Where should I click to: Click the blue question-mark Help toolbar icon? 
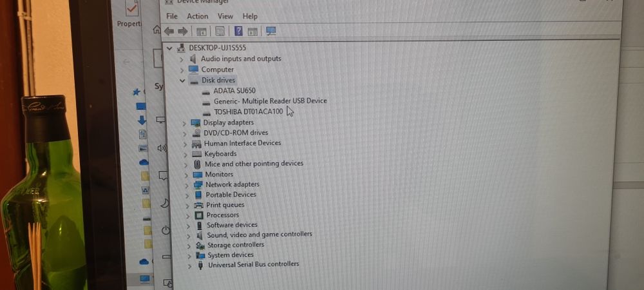point(238,31)
